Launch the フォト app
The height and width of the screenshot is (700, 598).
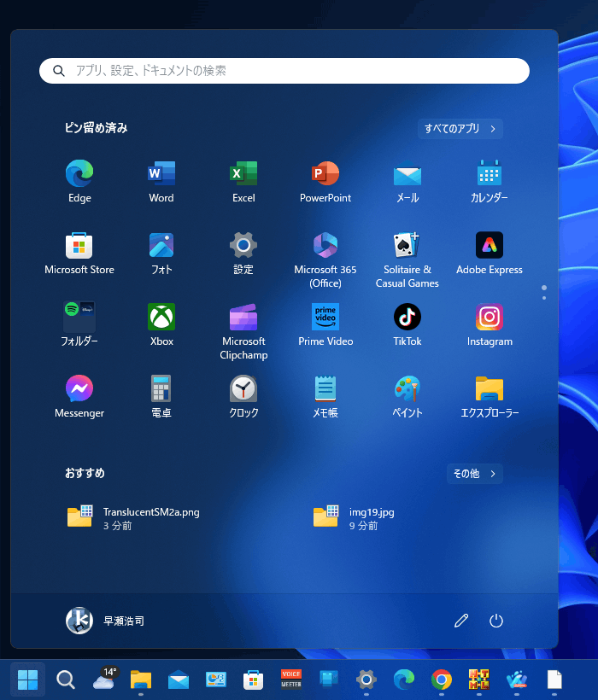click(161, 254)
